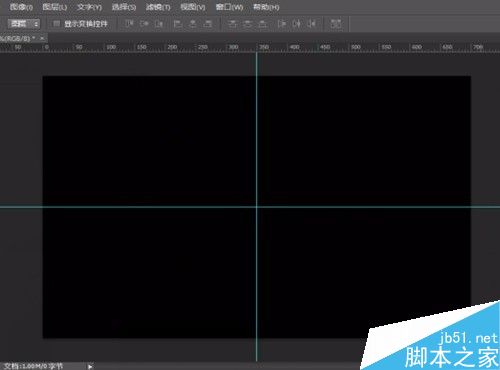
Task: Click the horizontal cyan guide line
Action: 250,207
